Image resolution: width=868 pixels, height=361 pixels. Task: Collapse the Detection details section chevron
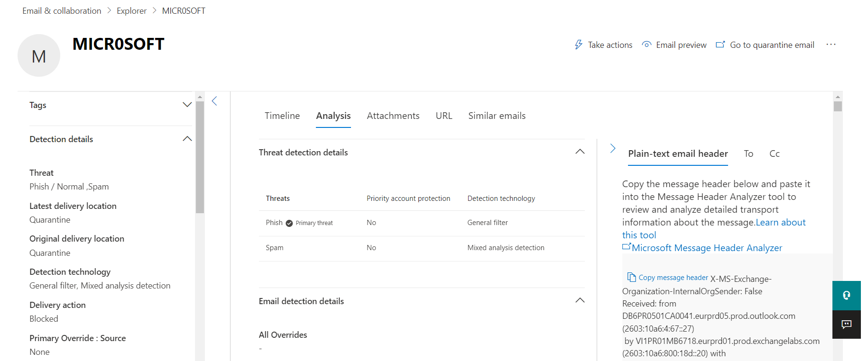(x=187, y=139)
